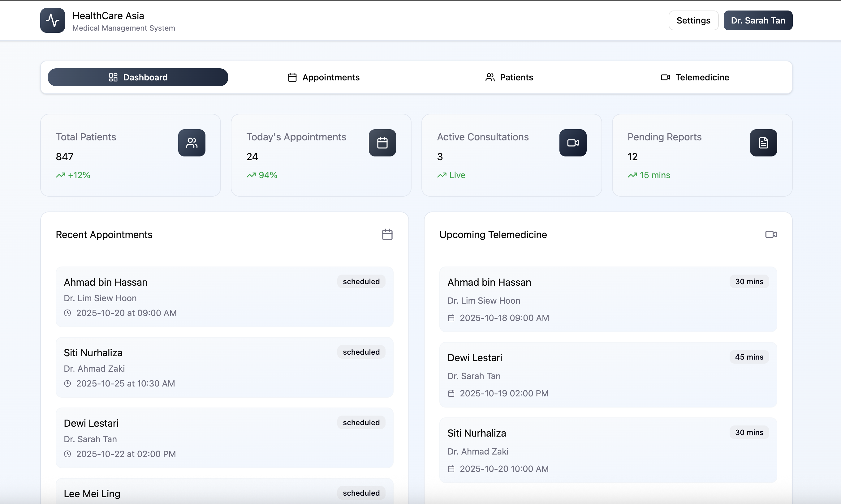
Task: Click the Pending Reports document icon
Action: (763, 143)
